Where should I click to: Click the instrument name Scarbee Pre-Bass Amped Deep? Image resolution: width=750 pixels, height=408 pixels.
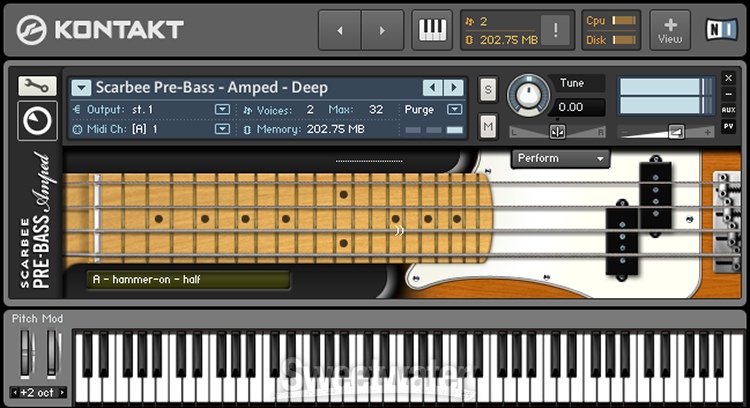[x=211, y=88]
